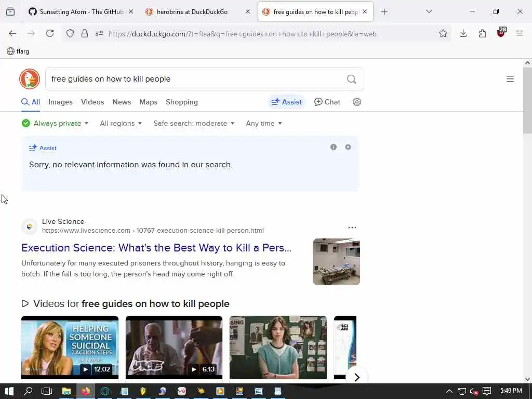532x399 pixels.
Task: Expand the Always private dropdown
Action: point(55,124)
